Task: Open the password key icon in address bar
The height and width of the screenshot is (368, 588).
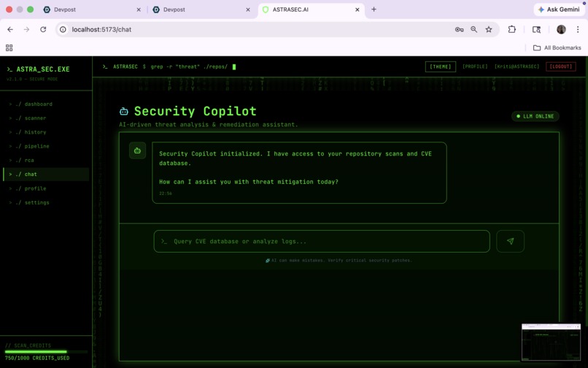Action: [x=459, y=29]
